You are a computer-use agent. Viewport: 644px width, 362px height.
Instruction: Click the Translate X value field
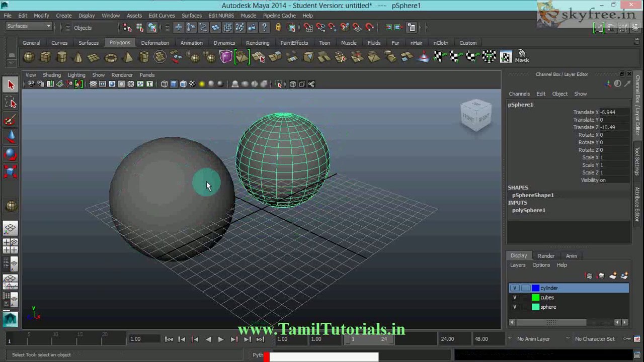[x=614, y=112]
